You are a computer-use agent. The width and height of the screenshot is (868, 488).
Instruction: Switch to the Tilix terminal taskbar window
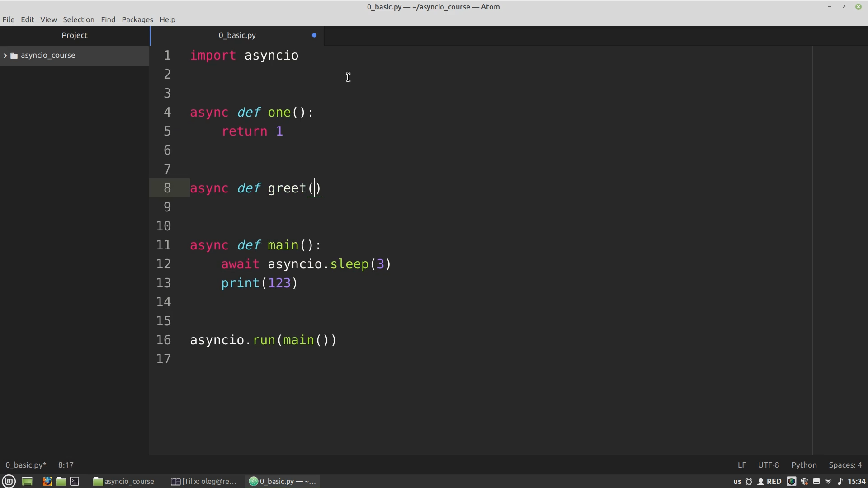point(204,481)
